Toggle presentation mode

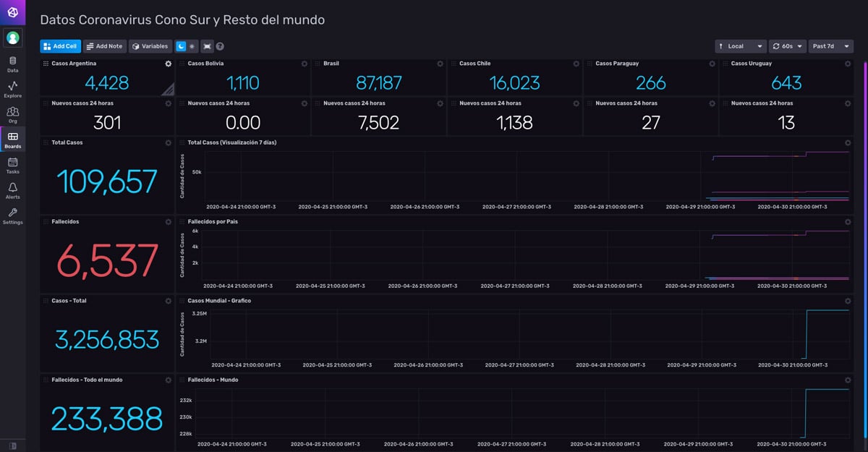[x=206, y=46]
